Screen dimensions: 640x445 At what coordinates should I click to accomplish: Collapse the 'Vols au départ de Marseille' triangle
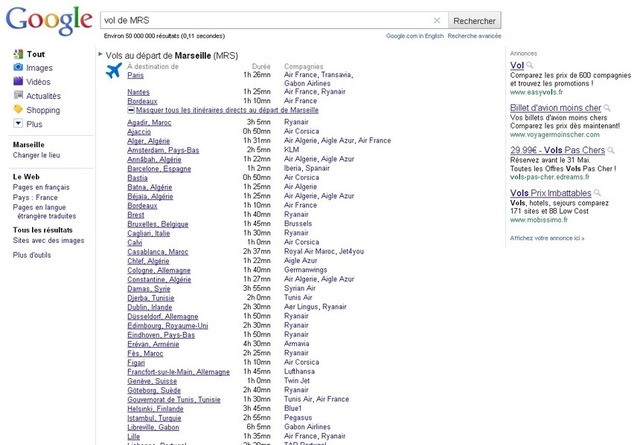[100, 55]
